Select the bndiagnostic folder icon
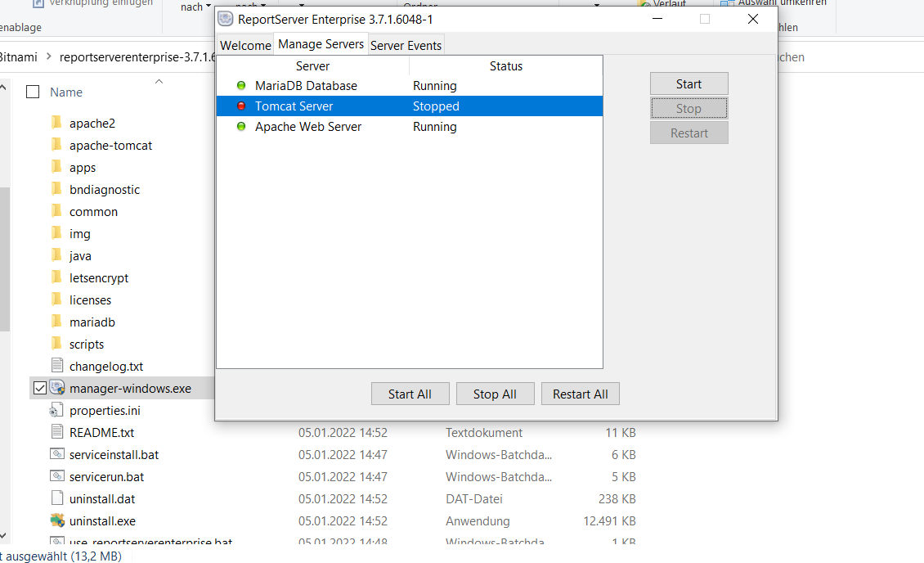Image resolution: width=924 pixels, height=563 pixels. click(56, 189)
